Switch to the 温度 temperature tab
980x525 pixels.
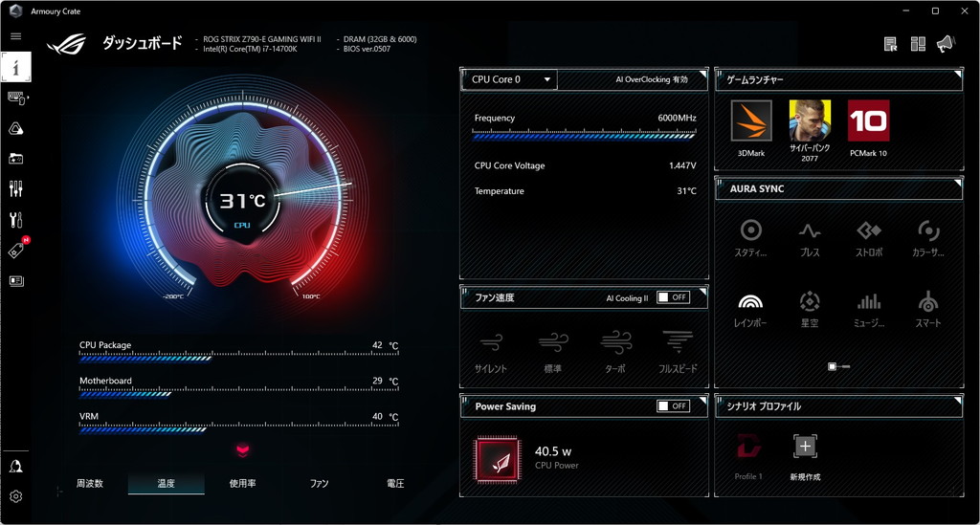pyautogui.click(x=167, y=484)
